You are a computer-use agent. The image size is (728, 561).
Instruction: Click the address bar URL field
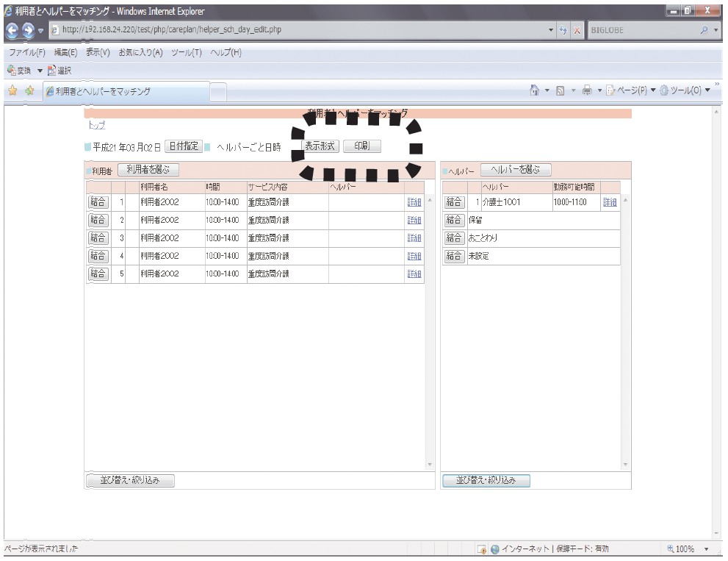(297, 29)
